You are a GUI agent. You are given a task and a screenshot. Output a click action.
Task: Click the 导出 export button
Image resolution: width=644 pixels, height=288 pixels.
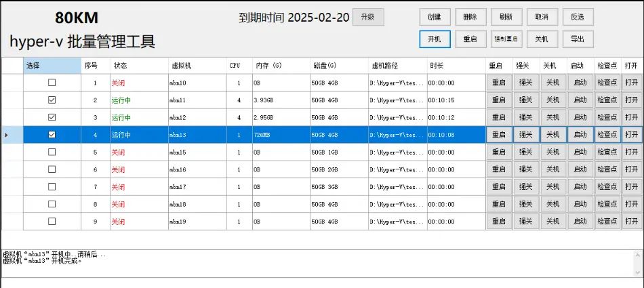pos(577,39)
